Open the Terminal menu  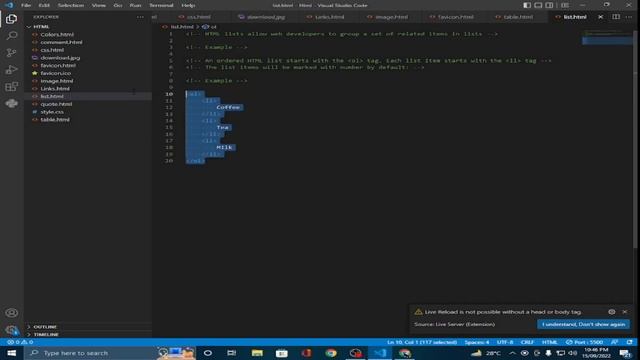tap(161, 5)
